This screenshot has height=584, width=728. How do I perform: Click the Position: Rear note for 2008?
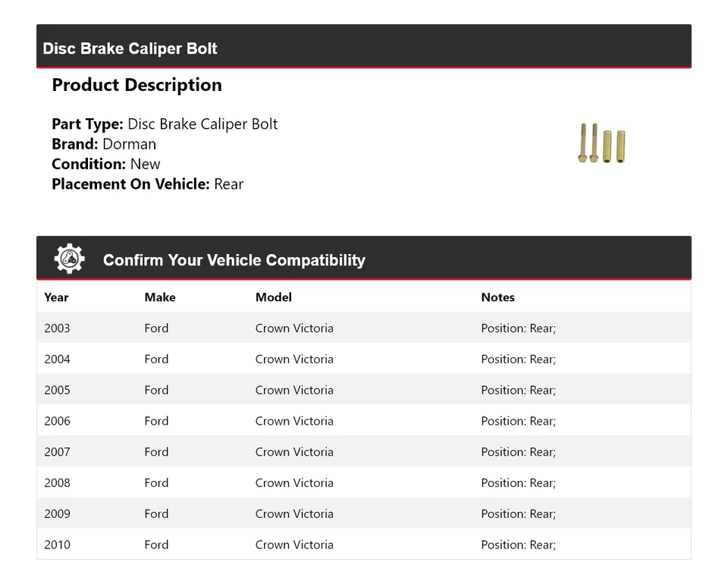click(518, 483)
